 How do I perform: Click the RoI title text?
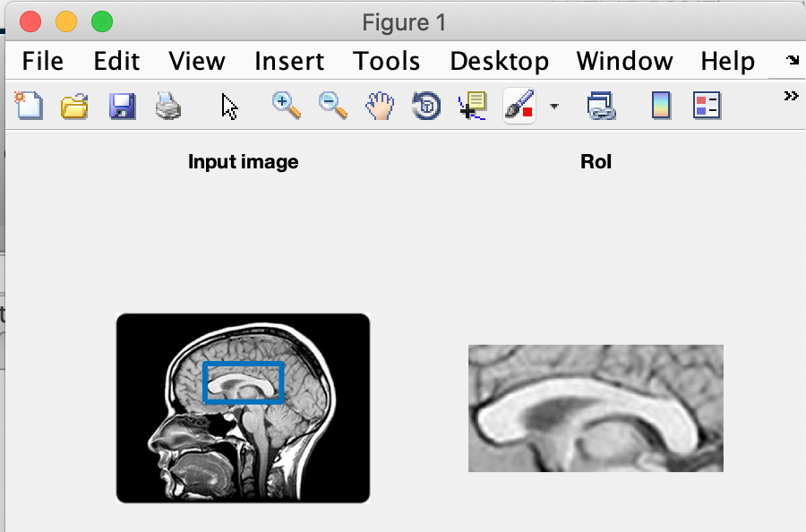tap(596, 161)
